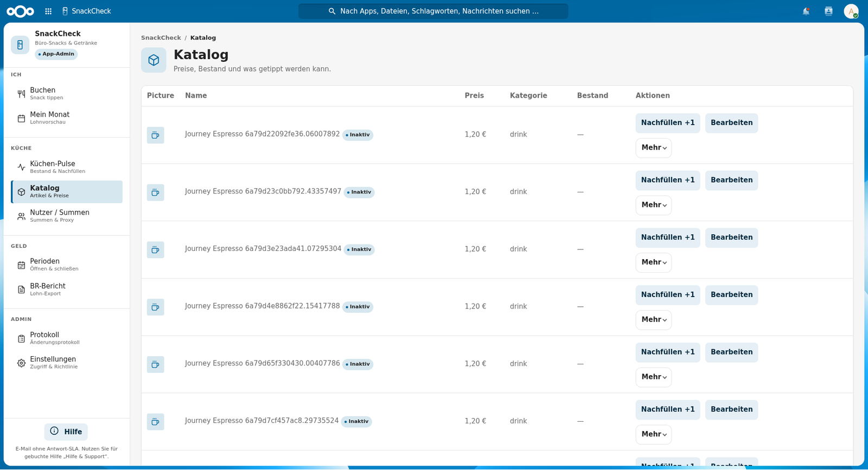Click the Picture column header
The height and width of the screenshot is (470, 868).
[x=161, y=96]
